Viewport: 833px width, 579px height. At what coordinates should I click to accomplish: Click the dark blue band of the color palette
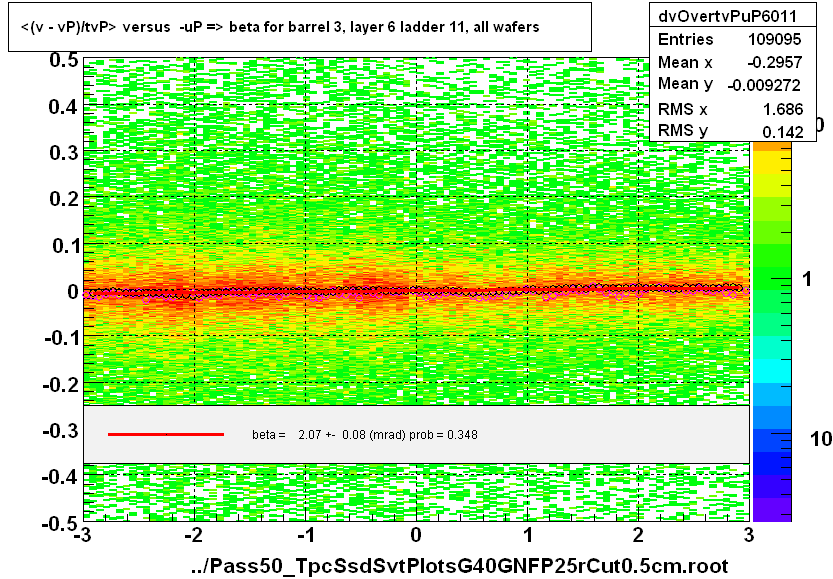tap(772, 464)
